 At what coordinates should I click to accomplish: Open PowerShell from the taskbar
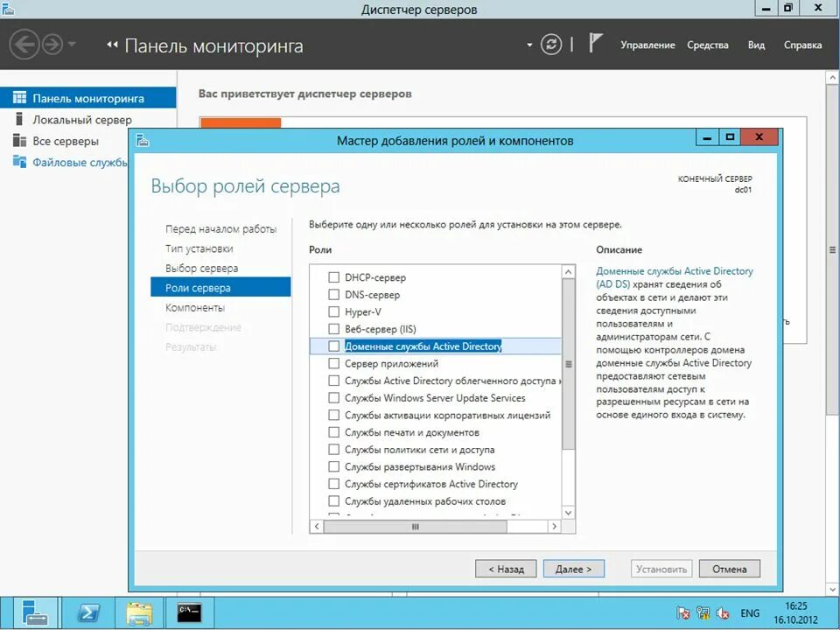coord(88,612)
